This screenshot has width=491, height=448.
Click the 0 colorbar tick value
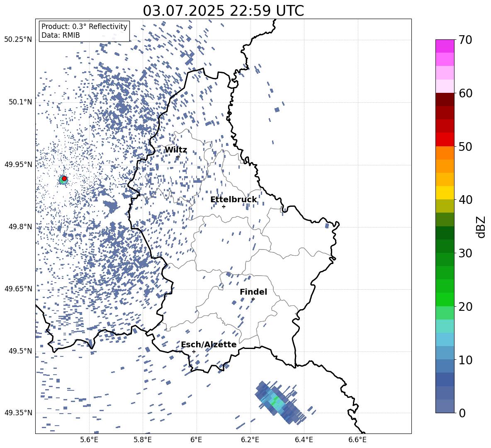pos(462,413)
